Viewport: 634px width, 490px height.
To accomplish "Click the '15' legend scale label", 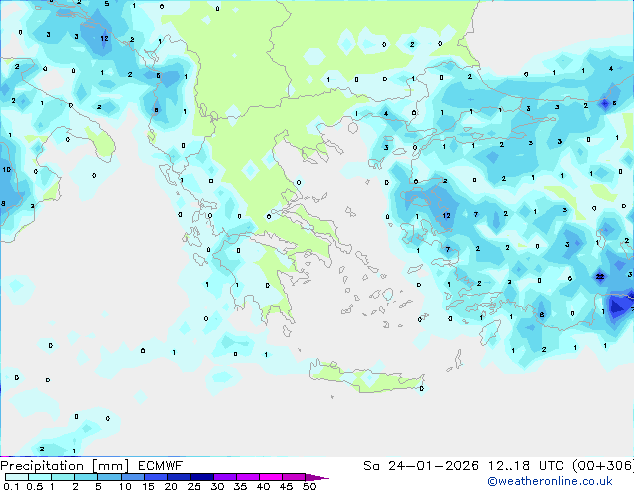I will pyautogui.click(x=148, y=486).
